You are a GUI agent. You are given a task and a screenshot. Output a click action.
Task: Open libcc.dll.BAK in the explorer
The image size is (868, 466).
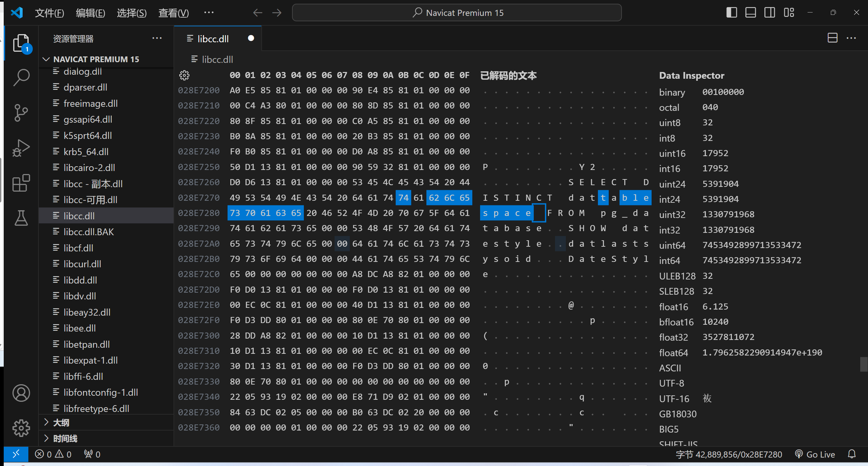point(88,232)
